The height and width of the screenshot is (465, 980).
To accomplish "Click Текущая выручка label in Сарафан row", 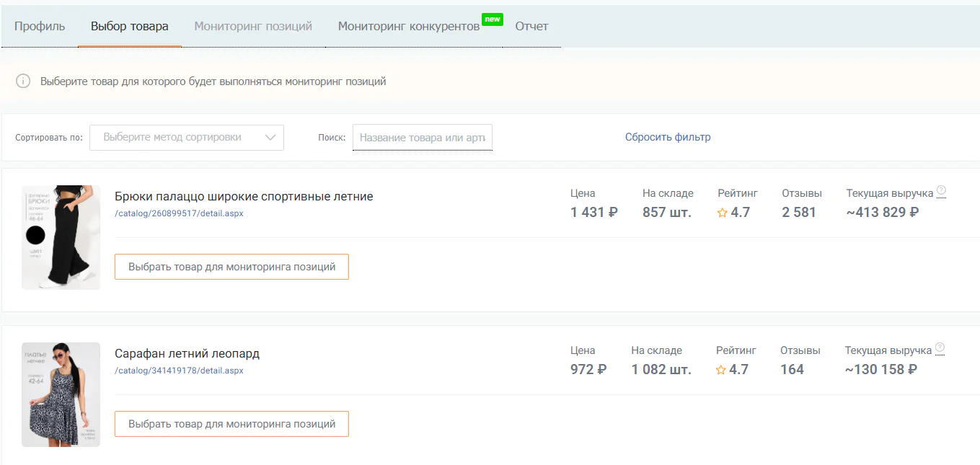I will click(x=888, y=350).
